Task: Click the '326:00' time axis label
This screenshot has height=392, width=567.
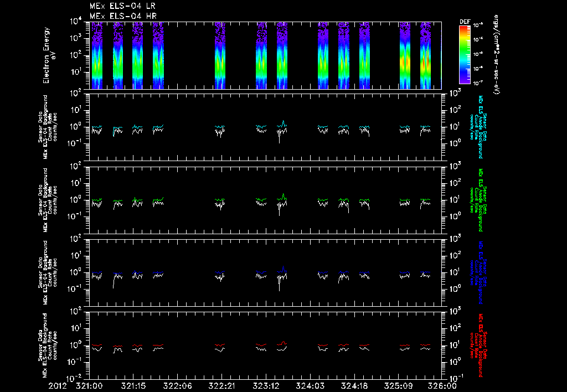Action: [x=443, y=386]
